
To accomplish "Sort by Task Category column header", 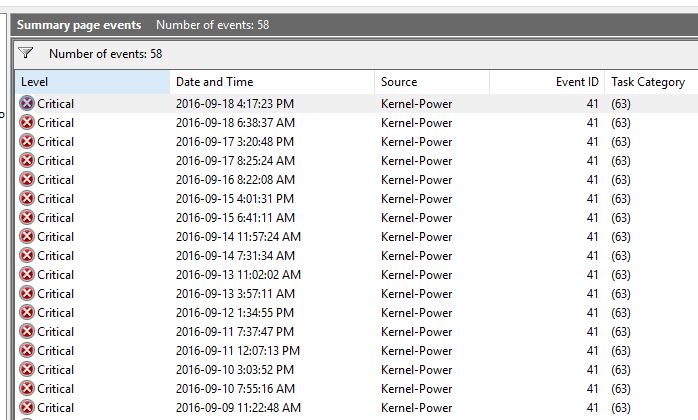I will point(651,82).
